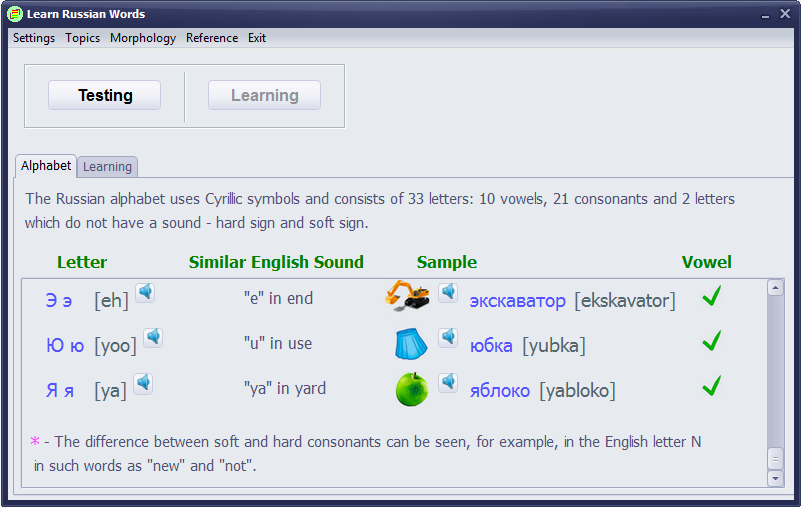Click the large Learning button
The width and height of the screenshot is (801, 508).
(x=265, y=95)
